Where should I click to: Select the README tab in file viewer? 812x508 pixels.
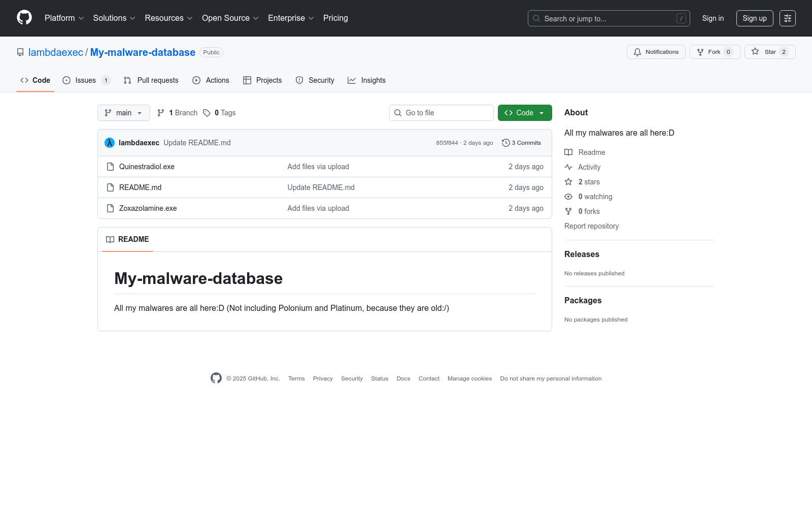point(127,239)
